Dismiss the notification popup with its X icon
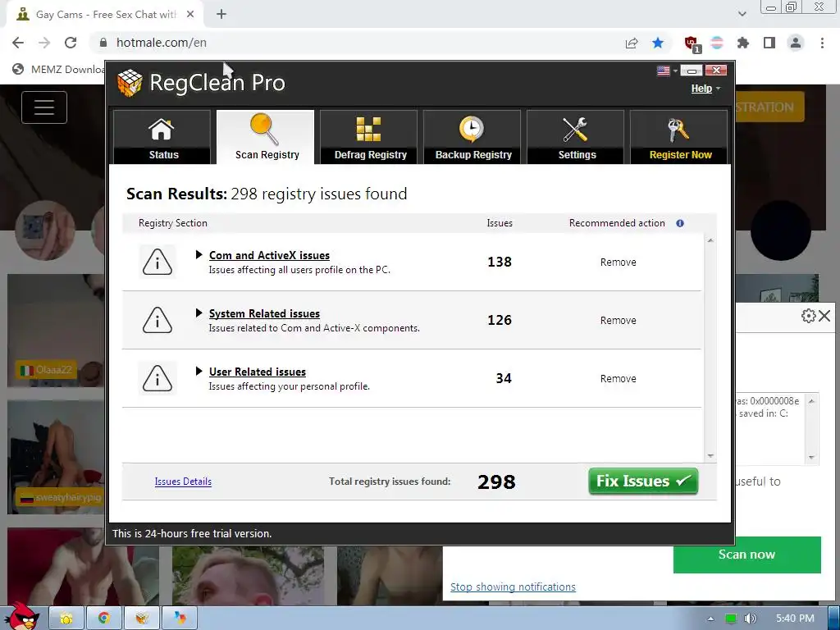This screenshot has width=840, height=630. [x=824, y=316]
